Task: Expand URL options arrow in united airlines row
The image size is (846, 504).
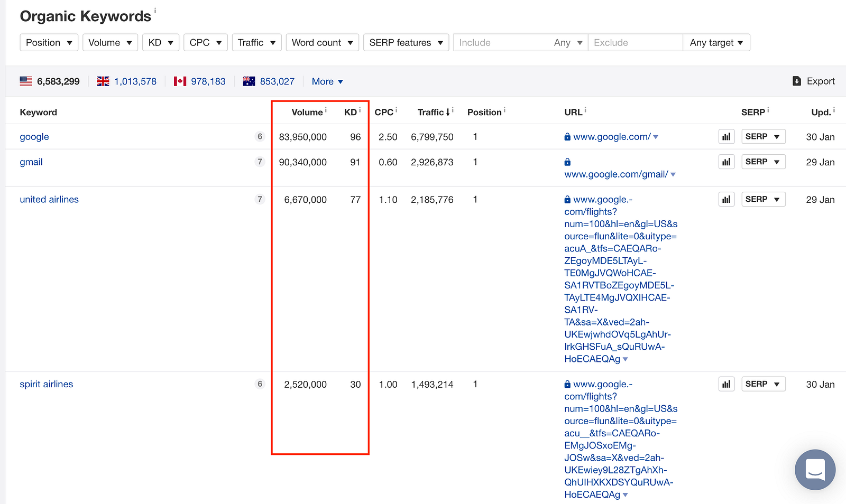Action: point(626,360)
